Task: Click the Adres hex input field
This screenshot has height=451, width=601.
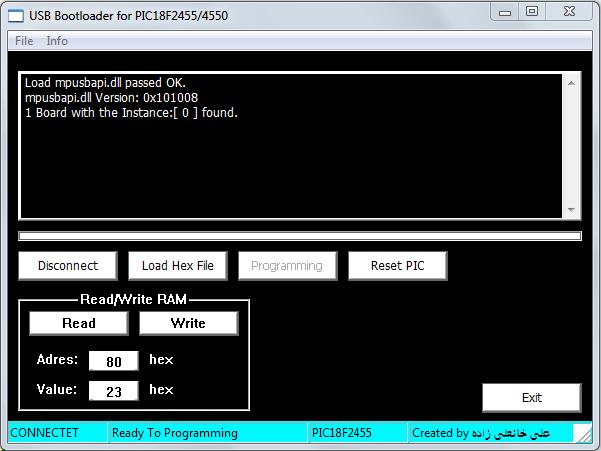Action: (x=113, y=361)
